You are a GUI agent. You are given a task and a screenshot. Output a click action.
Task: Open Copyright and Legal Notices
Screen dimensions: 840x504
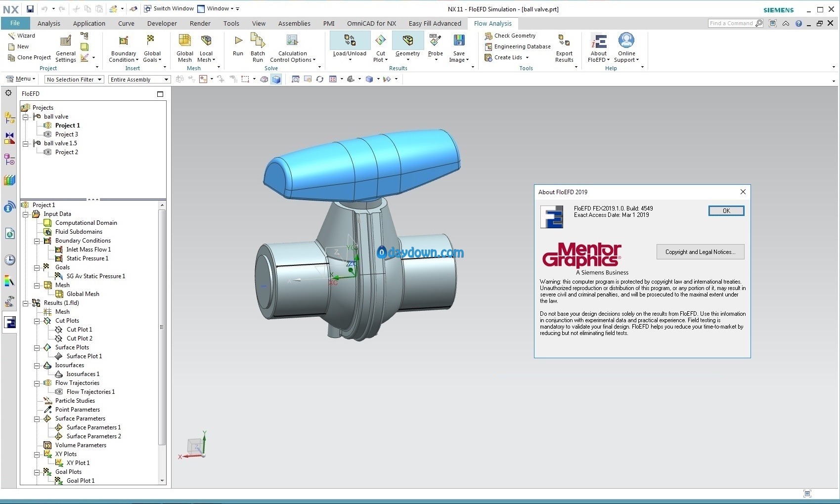point(700,252)
